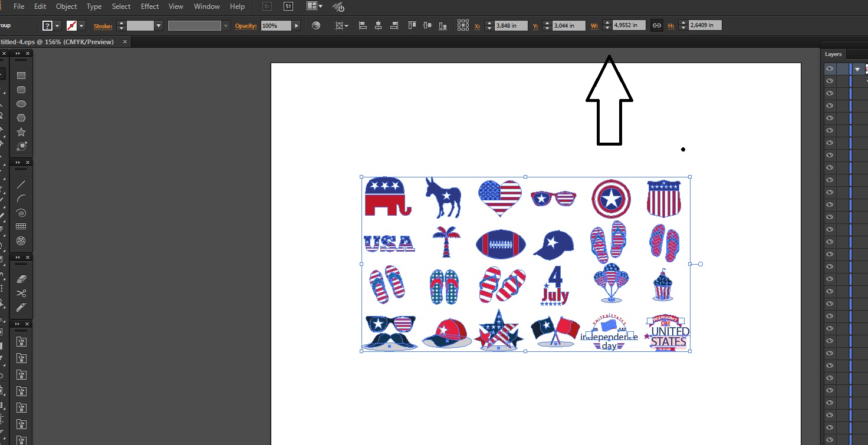
Task: Select the Arc tool
Action: pos(21,199)
